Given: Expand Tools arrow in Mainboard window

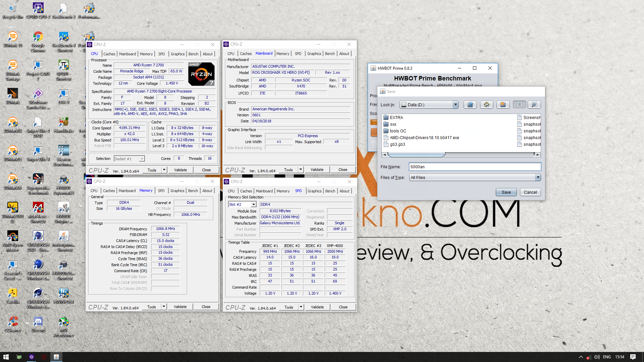Looking at the screenshot, I should click(301, 170).
